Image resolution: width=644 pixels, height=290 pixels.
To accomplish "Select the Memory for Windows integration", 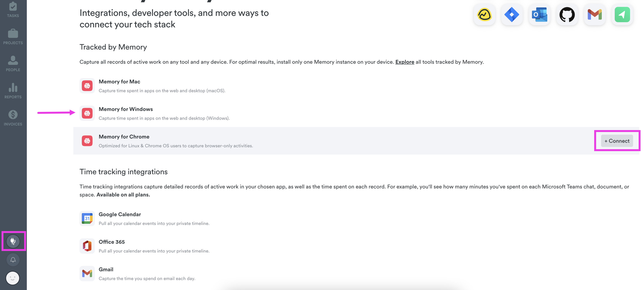I will coord(125,109).
